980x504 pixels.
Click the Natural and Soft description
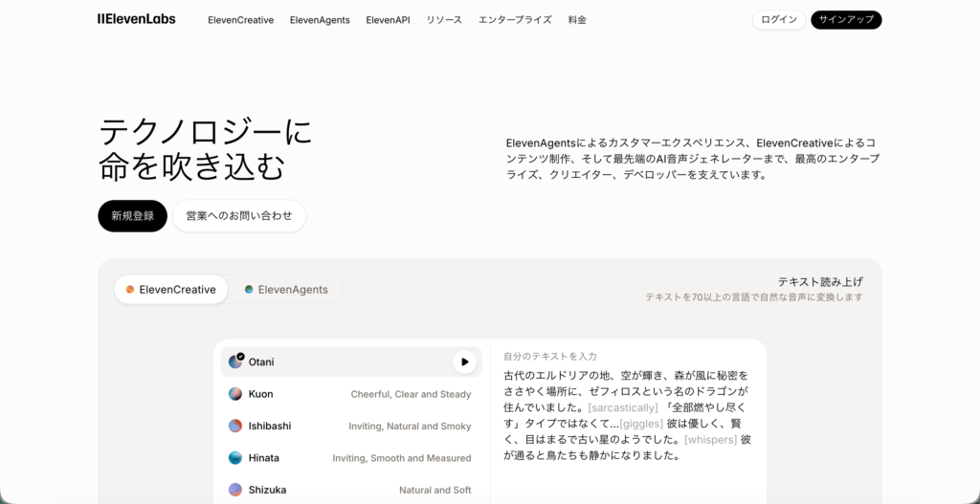click(x=435, y=490)
